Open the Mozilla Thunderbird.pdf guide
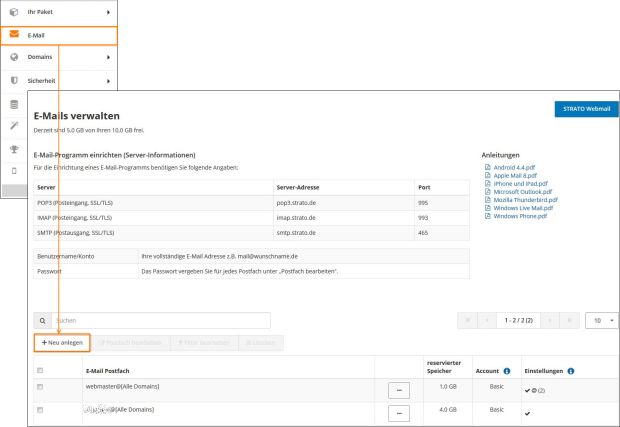This screenshot has width=620, height=427. [525, 200]
